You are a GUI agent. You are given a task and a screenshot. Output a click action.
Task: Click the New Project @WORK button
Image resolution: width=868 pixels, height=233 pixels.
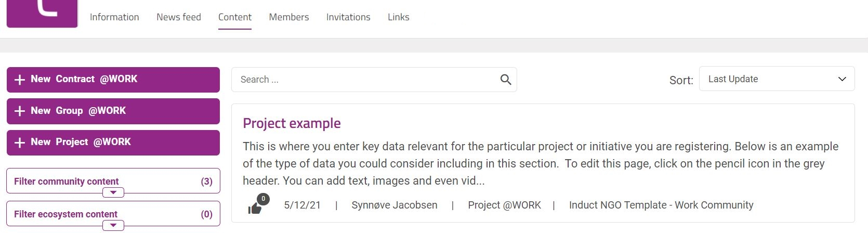point(113,143)
